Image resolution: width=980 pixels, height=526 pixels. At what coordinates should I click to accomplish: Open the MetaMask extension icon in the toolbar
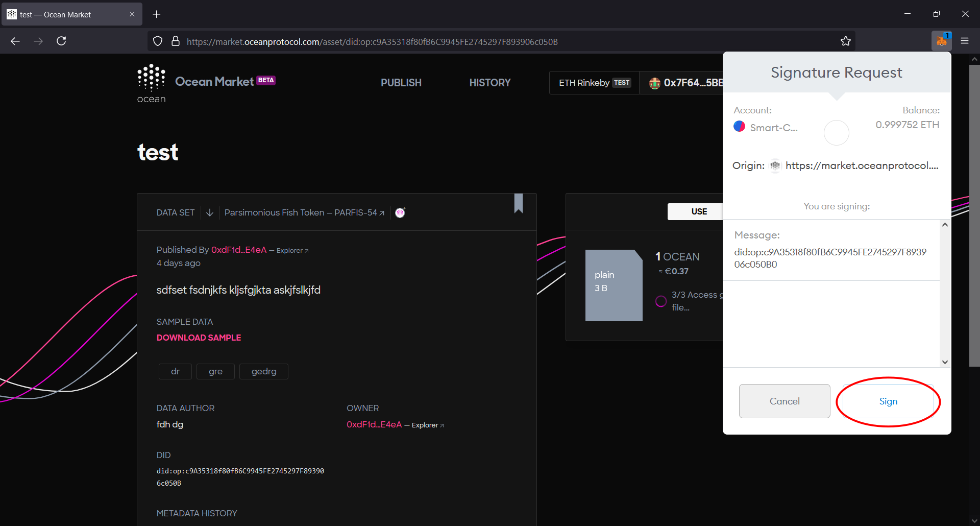pos(942,41)
